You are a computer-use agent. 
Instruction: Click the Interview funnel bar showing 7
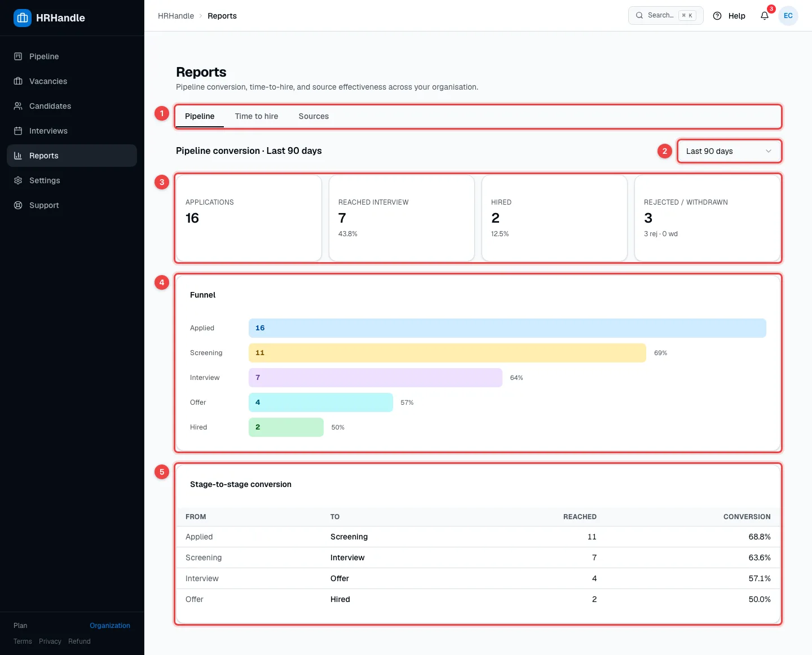click(x=376, y=378)
